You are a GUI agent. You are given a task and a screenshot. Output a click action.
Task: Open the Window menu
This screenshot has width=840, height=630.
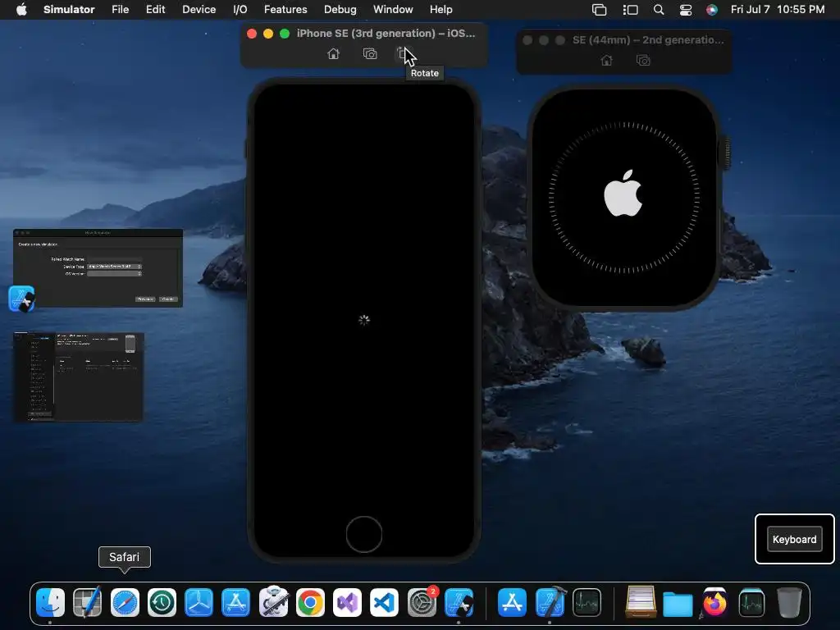[x=393, y=10]
